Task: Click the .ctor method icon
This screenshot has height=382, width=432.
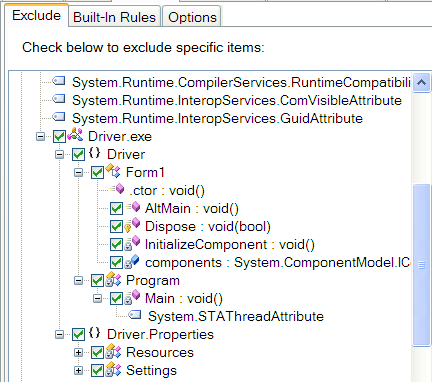Action: coord(117,189)
